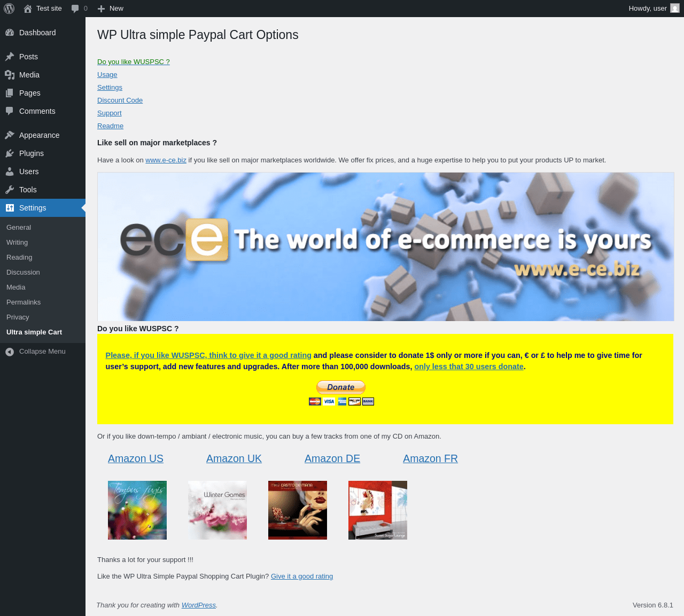Click the plus New icon in admin bar
The width and height of the screenshot is (684, 616).
(101, 9)
